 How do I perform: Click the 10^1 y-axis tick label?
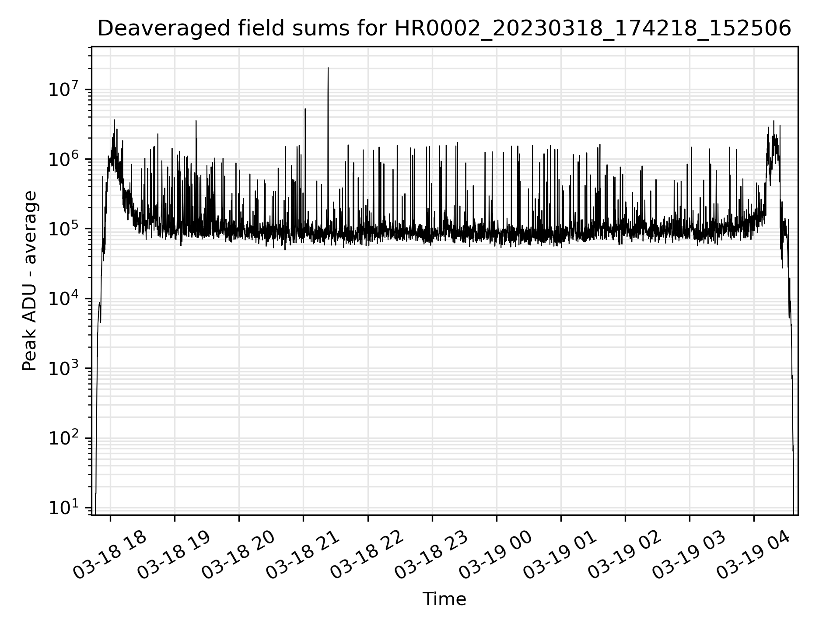point(63,507)
